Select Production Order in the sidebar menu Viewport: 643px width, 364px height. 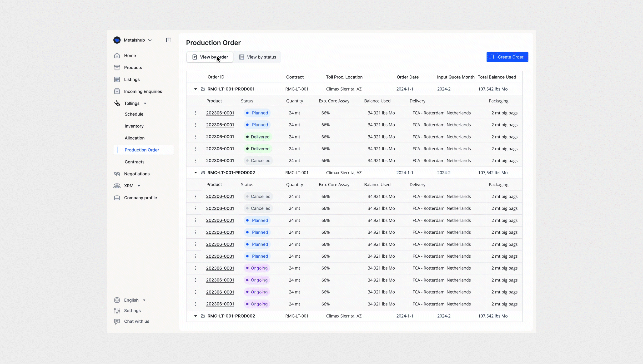click(142, 150)
